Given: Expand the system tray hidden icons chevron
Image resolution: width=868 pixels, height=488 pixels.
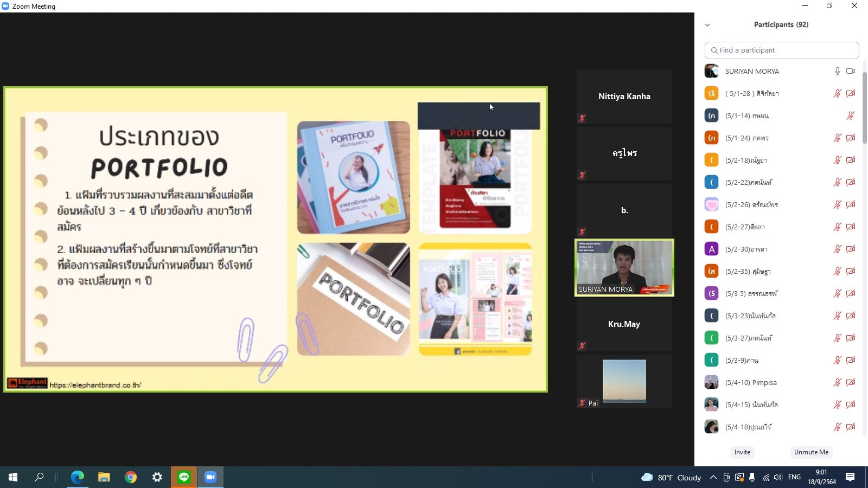Looking at the screenshot, I should [x=713, y=478].
